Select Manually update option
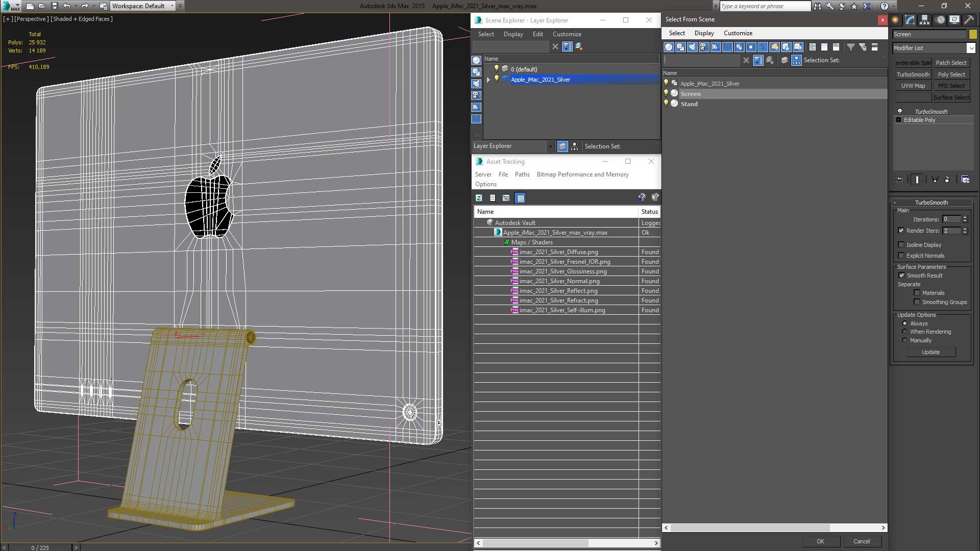This screenshot has height=551, width=980. pos(904,340)
